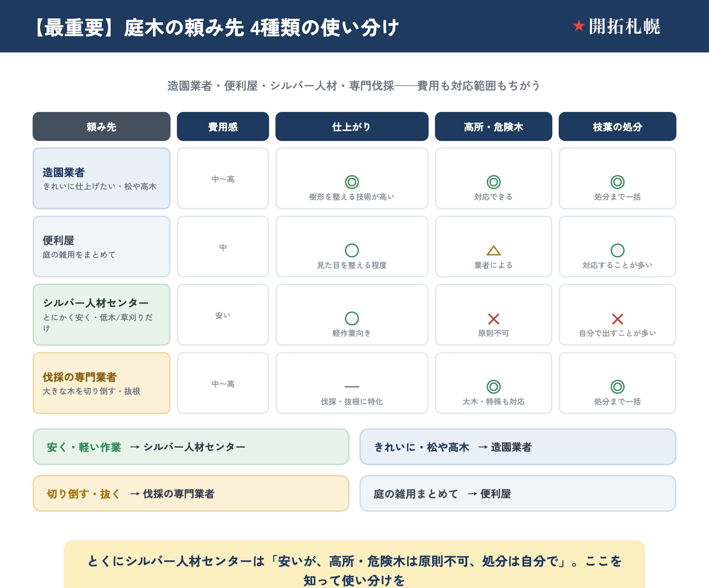Click the triangle icon above 業者による

(493, 250)
